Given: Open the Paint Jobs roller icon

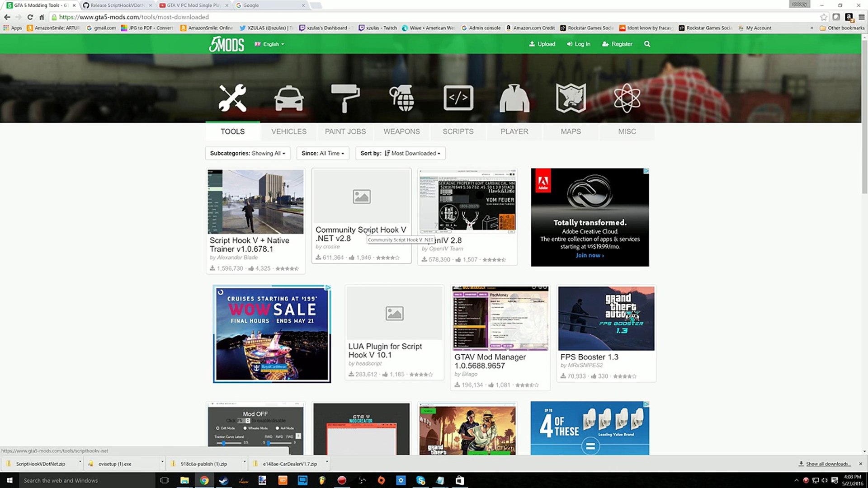Looking at the screenshot, I should (345, 98).
